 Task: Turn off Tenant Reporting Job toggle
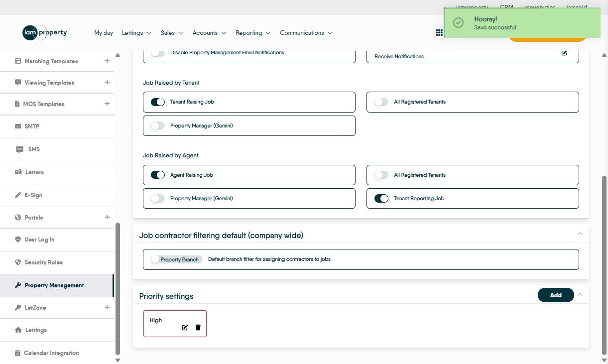pyautogui.click(x=381, y=199)
